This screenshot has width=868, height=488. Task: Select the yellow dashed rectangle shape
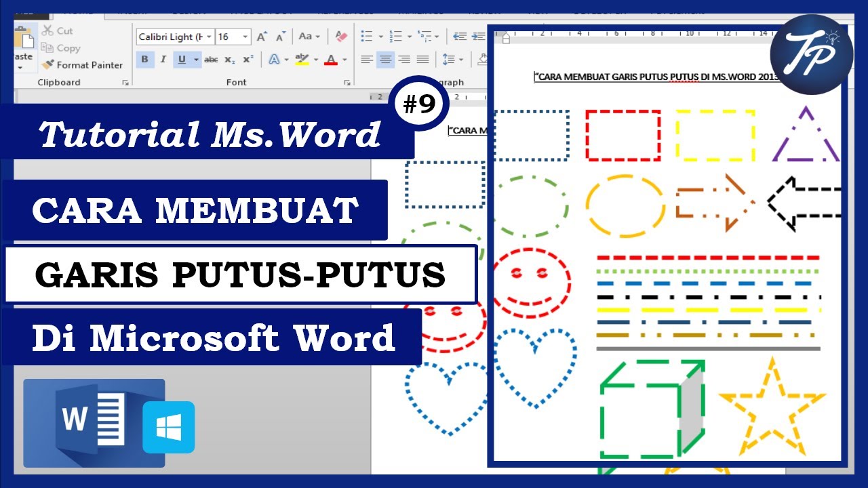point(715,135)
